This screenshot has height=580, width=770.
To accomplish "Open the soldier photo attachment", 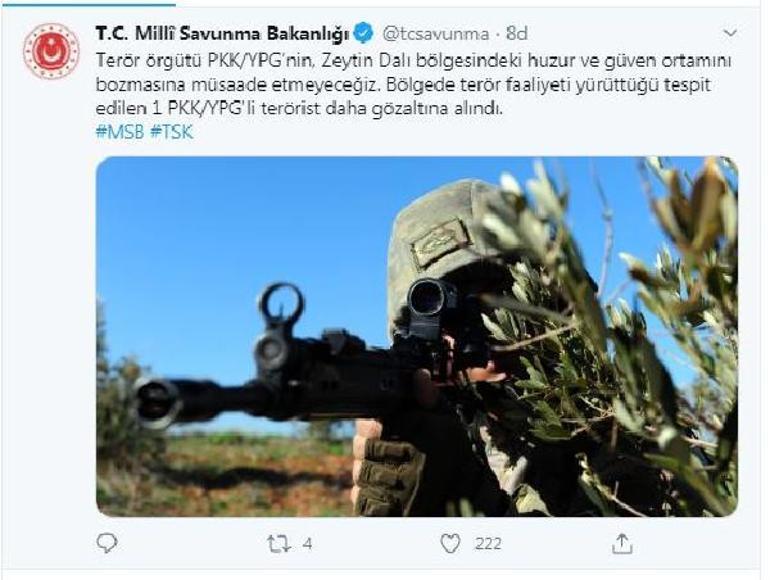I will 417,336.
